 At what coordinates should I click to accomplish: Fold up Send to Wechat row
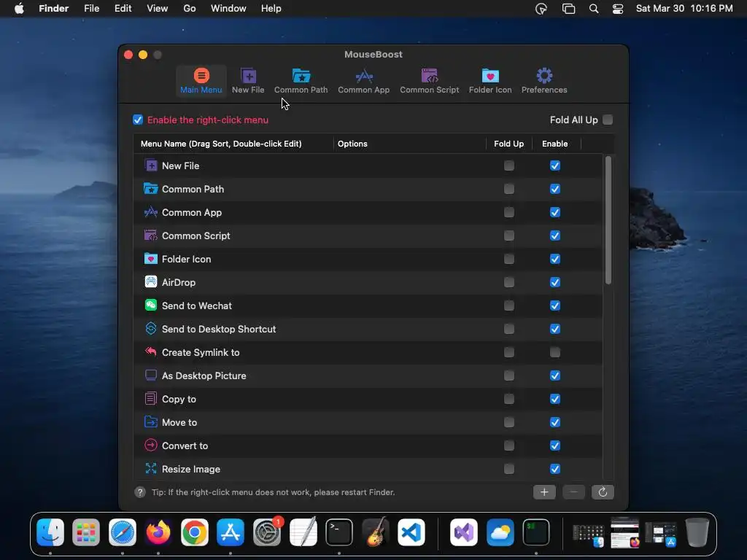[508, 306]
